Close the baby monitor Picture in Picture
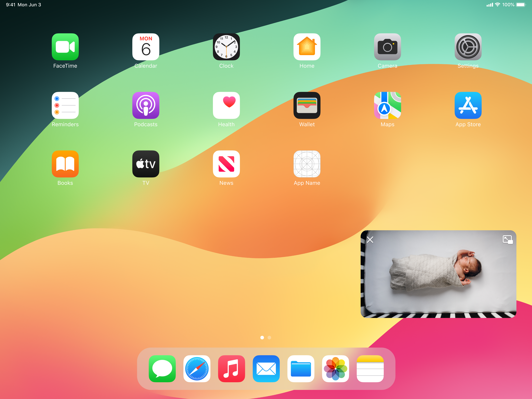 pos(370,240)
